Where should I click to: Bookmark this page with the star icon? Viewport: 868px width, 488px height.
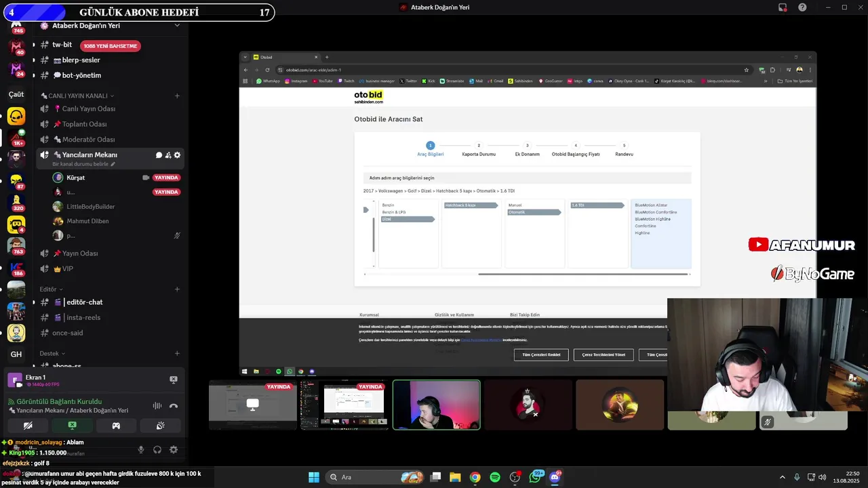click(x=747, y=70)
